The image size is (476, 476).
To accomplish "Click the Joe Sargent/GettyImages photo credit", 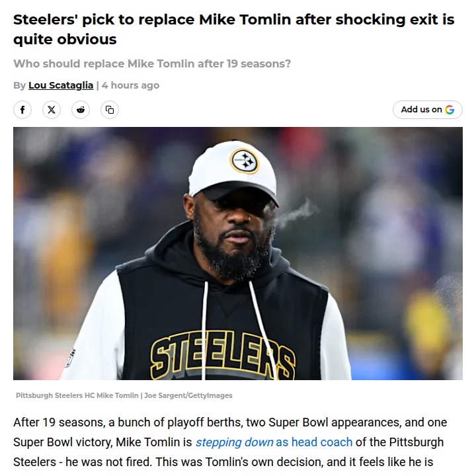I will (x=187, y=395).
